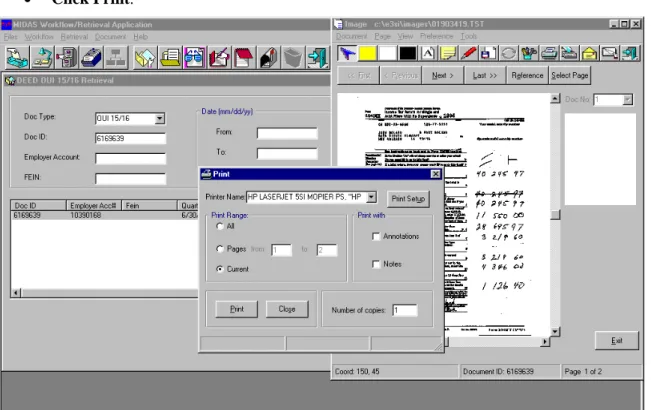The image size is (651, 410).
Task: Enable the Notes checkbox in Print dialog
Action: coord(376,264)
